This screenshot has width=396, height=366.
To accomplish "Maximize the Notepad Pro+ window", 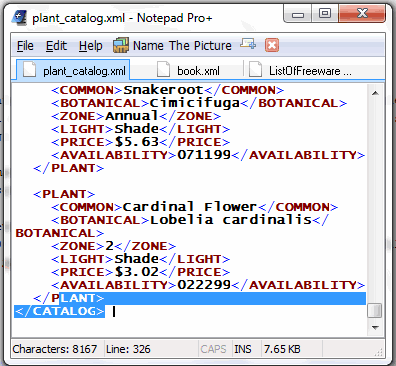I will pos(325,13).
